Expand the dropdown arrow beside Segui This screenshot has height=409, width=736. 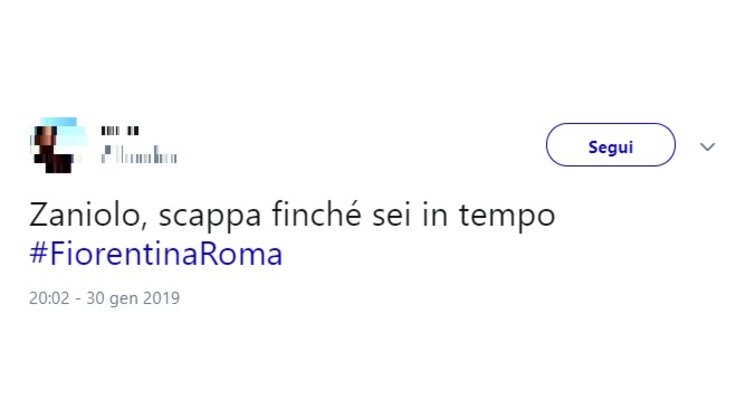point(707,147)
